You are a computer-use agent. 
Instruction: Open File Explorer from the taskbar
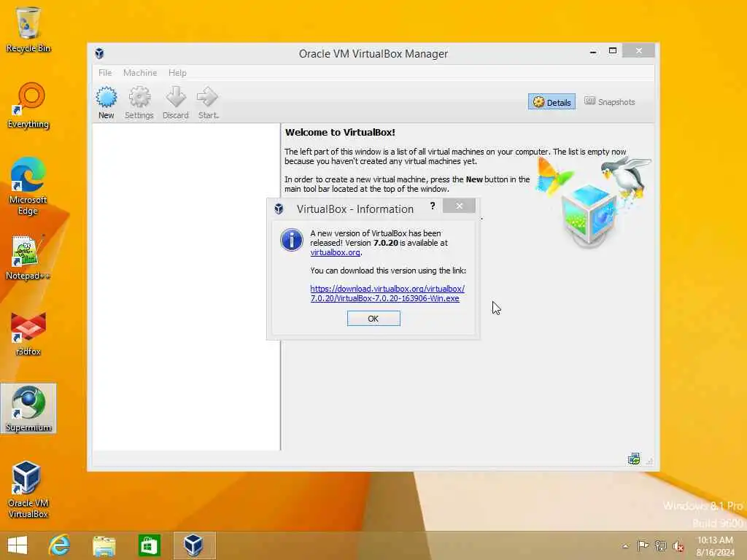(104, 545)
